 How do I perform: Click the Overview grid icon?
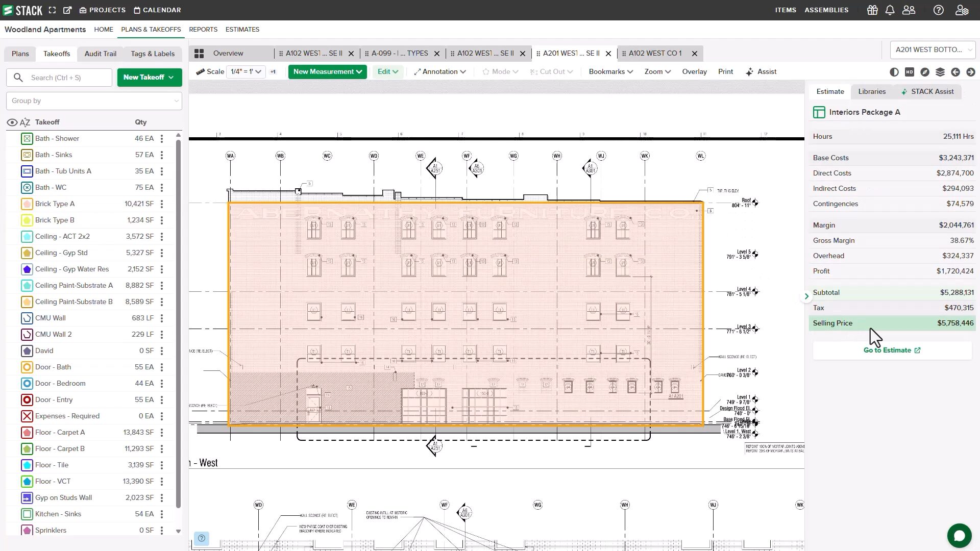pos(199,54)
